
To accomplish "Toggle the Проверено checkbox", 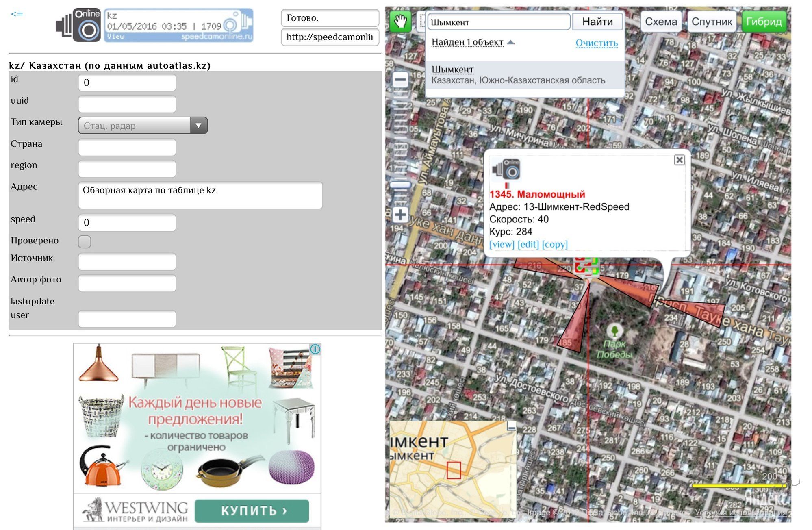I will (85, 241).
